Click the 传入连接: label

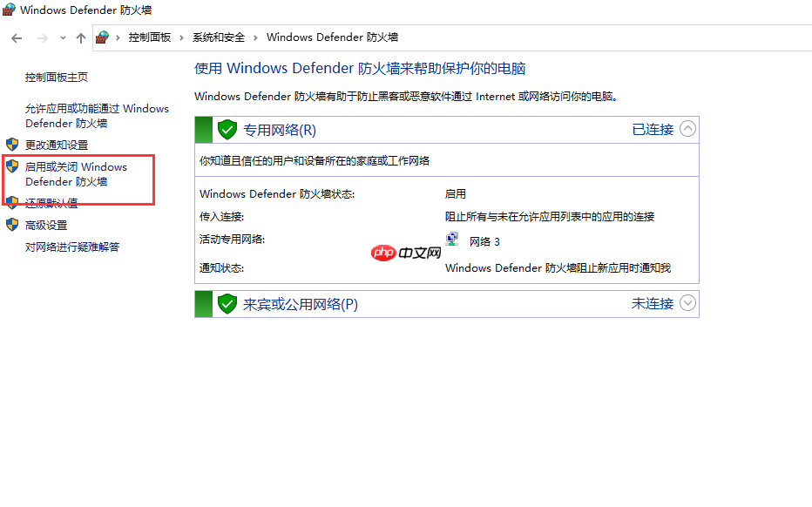pyautogui.click(x=221, y=216)
